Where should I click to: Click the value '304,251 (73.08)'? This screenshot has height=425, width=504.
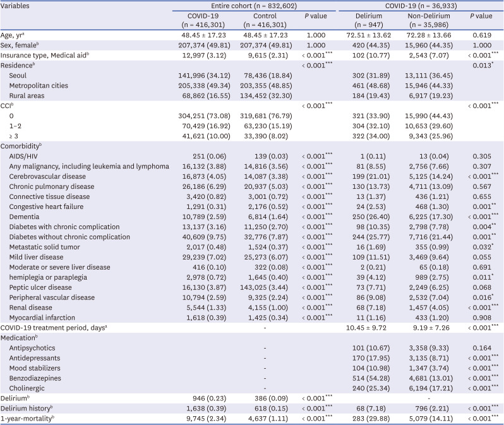pyautogui.click(x=204, y=116)
